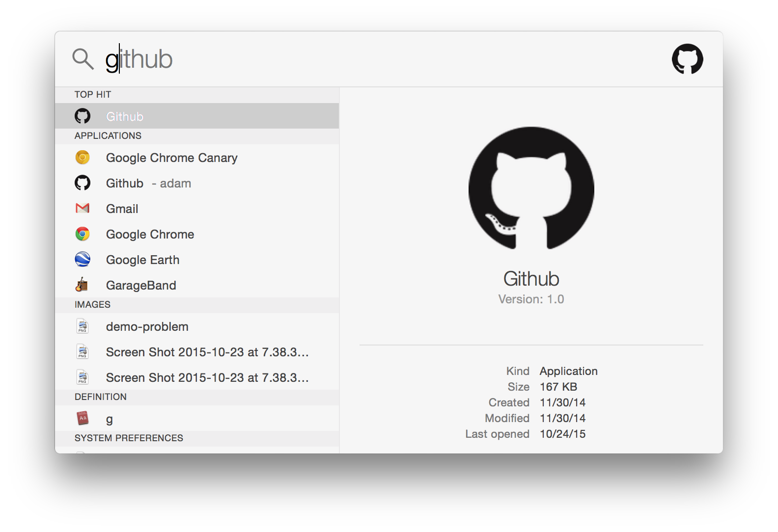Open Google Chrome Canary from results
The width and height of the screenshot is (778, 532).
[x=197, y=158]
